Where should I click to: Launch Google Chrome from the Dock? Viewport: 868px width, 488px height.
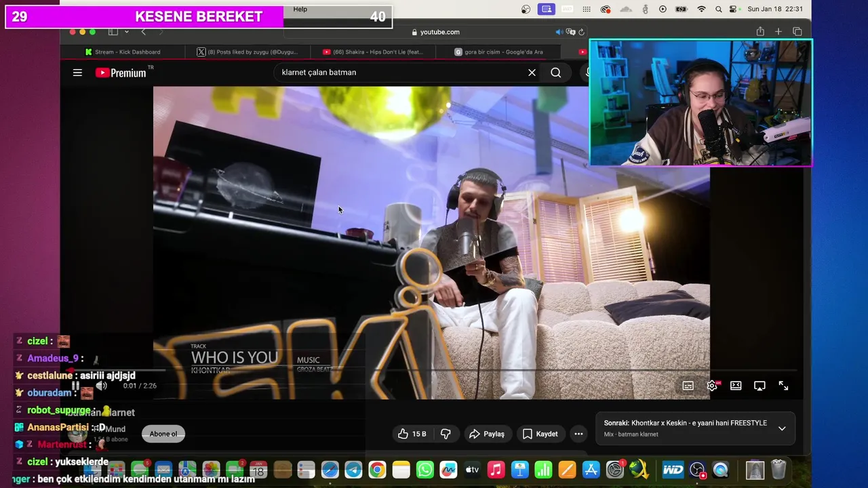pyautogui.click(x=377, y=469)
